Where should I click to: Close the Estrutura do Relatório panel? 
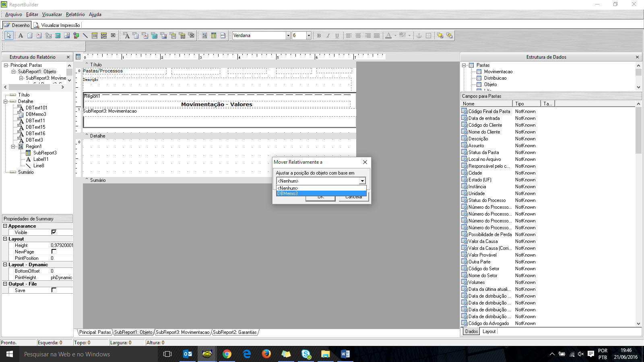pyautogui.click(x=68, y=57)
